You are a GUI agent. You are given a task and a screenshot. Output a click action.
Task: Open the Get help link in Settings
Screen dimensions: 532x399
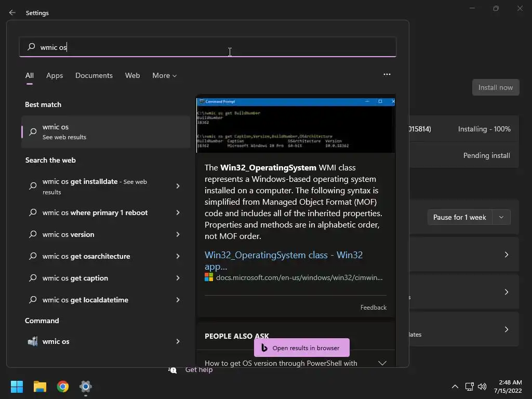pyautogui.click(x=199, y=370)
